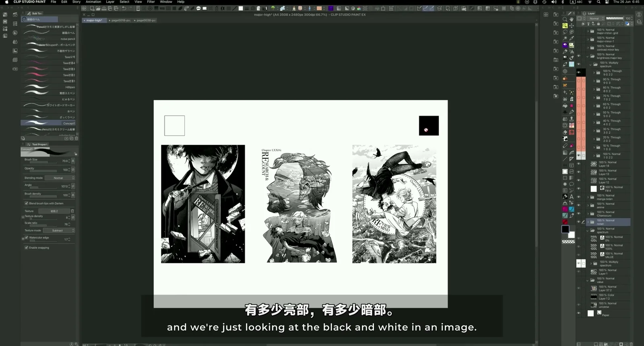Select the noise pencil sub tool
Screen dimensions: 644x346
coord(48,39)
